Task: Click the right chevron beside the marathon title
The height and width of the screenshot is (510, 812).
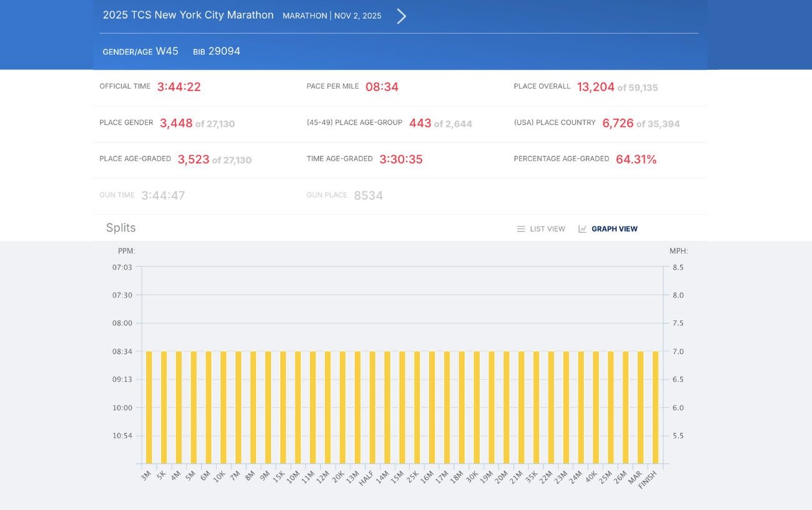Action: click(x=402, y=16)
